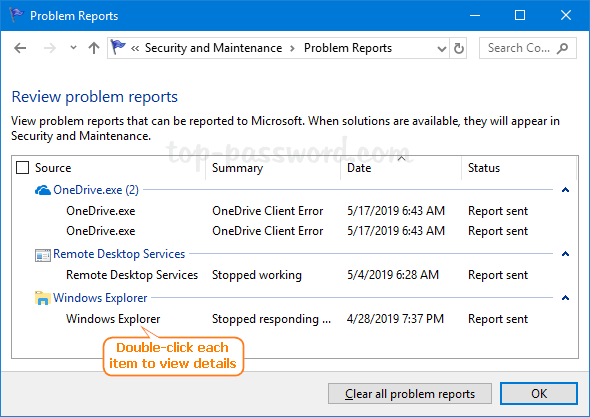Click the Remote Desktop Services group icon
The image size is (590, 417).
43,255
